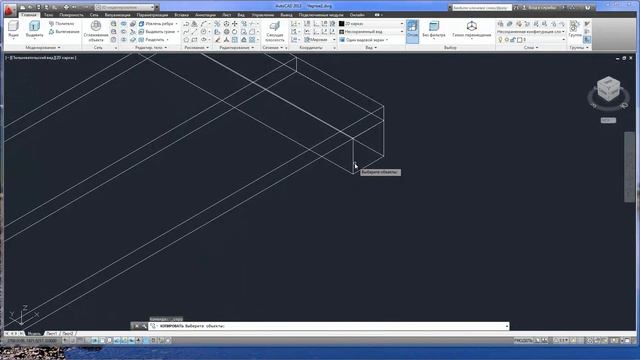This screenshot has width=640, height=360.
Task: Click the help question mark icon
Action: click(x=587, y=7)
